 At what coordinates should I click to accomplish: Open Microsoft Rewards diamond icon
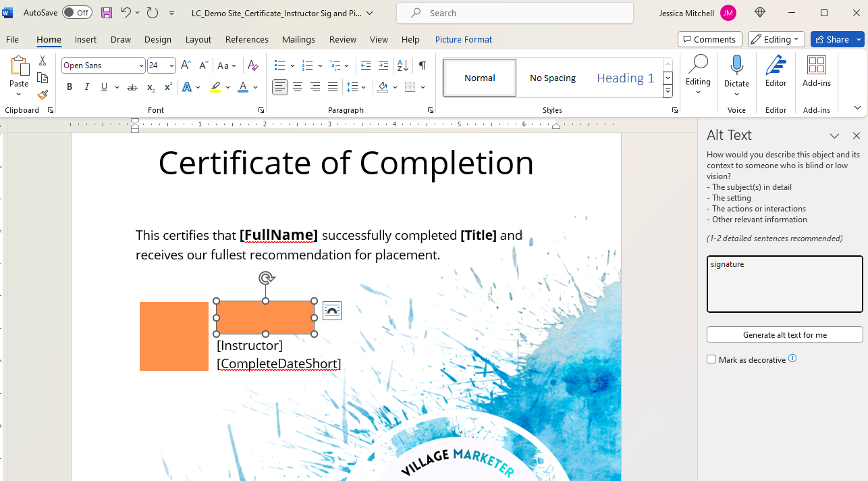(x=760, y=13)
